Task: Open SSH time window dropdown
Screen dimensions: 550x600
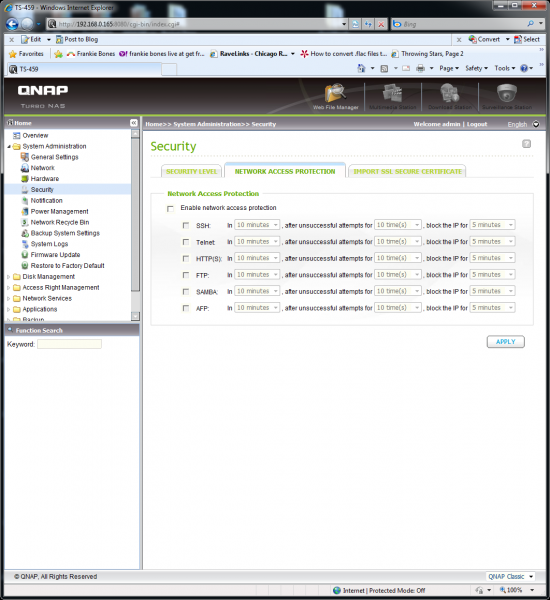Action: [x=257, y=225]
